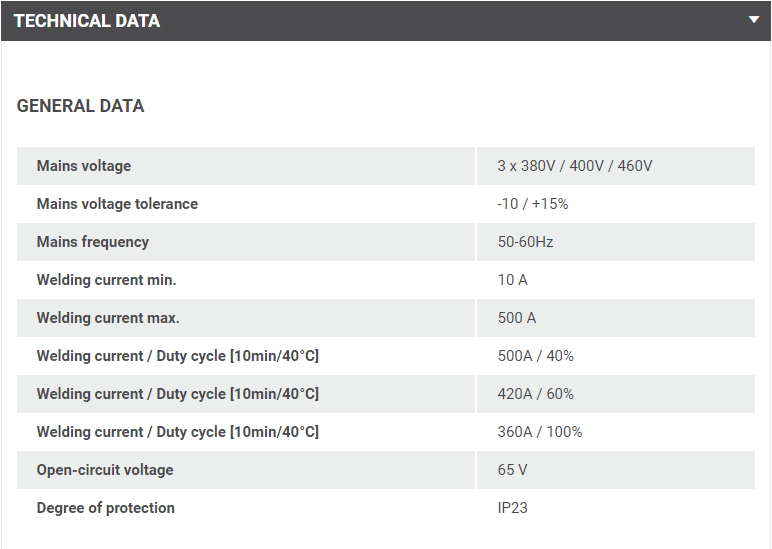Click the Mains voltage label

point(84,166)
